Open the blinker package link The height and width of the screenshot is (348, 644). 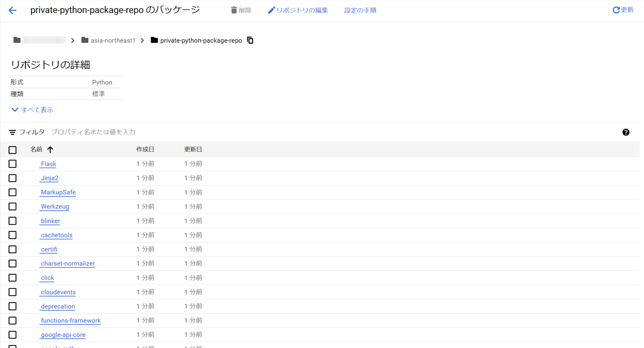pyautogui.click(x=51, y=221)
